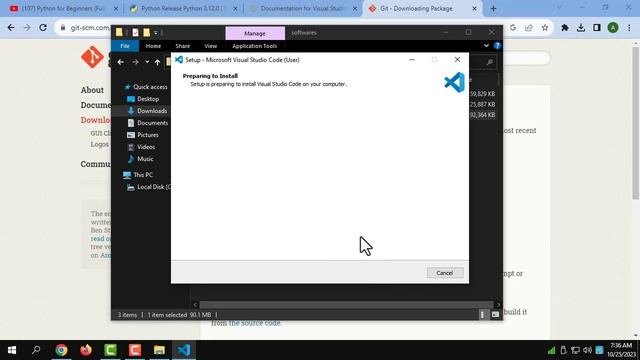Screen dimensions: 640x360
Task: Switch to the Documentation for Visual Studio tab
Action: coord(303,9)
